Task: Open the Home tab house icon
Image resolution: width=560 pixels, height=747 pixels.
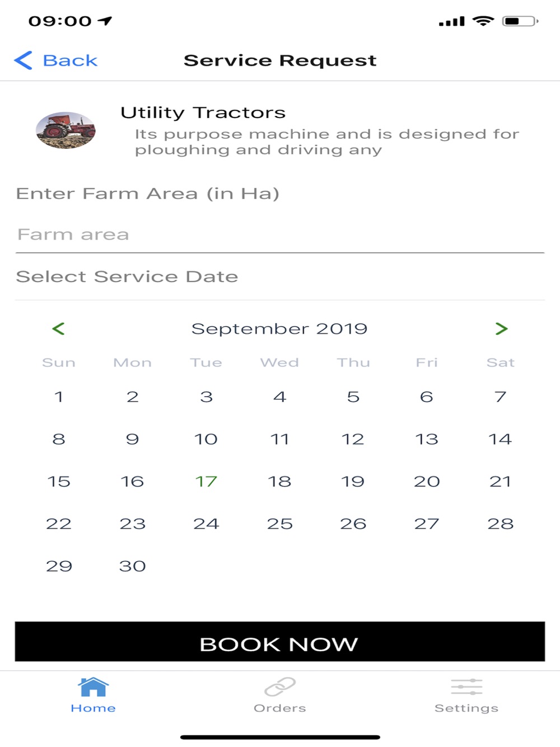Action: [x=94, y=687]
